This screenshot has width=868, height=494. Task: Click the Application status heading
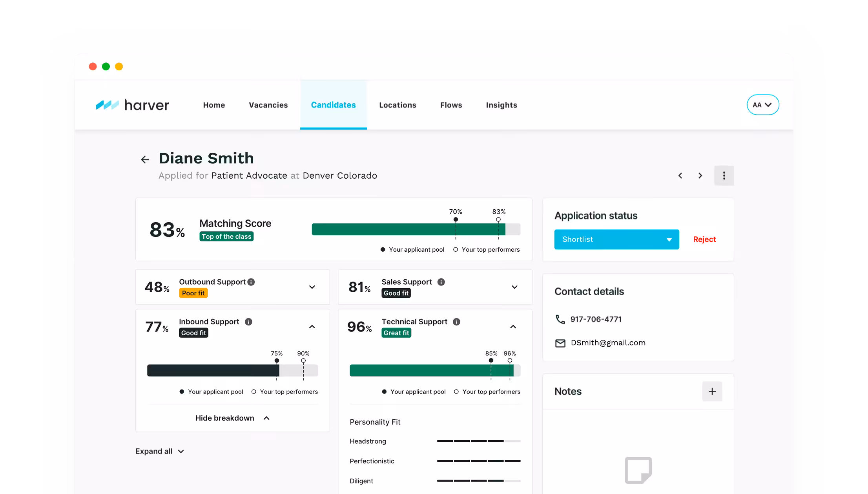click(596, 216)
